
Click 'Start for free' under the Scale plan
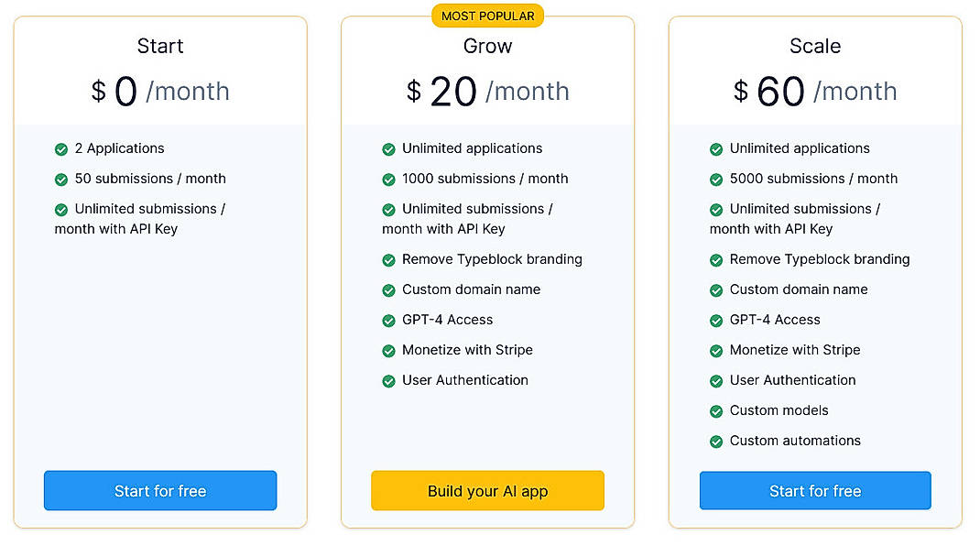coord(815,491)
